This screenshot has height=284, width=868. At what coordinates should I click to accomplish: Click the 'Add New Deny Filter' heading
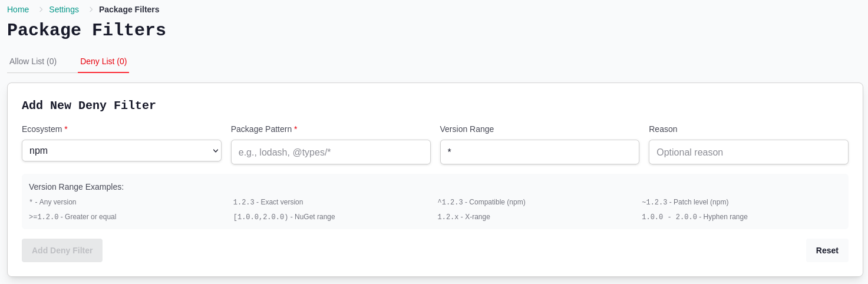click(x=89, y=105)
